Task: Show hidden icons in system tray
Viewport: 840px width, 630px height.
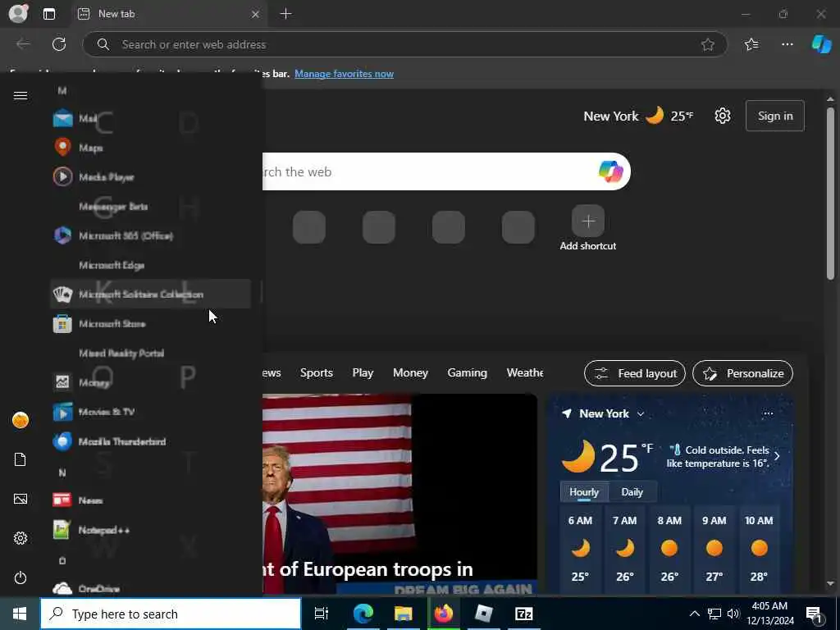Action: [694, 614]
